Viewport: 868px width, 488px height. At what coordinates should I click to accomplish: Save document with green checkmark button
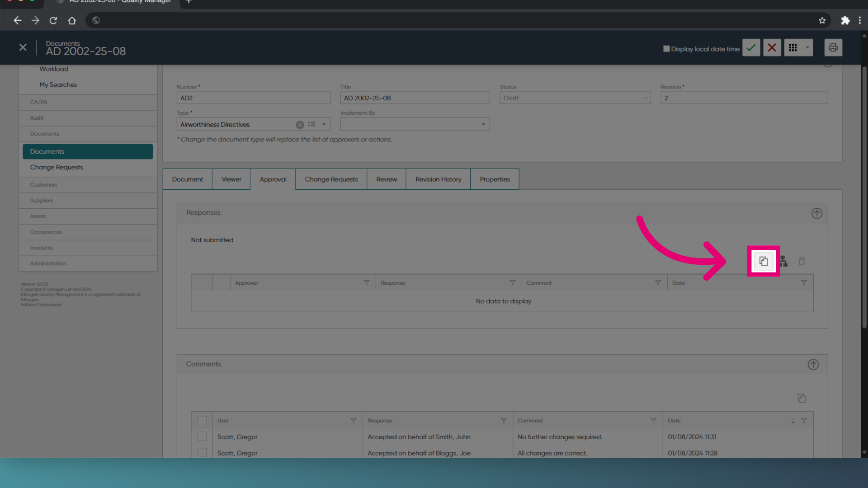tap(751, 47)
